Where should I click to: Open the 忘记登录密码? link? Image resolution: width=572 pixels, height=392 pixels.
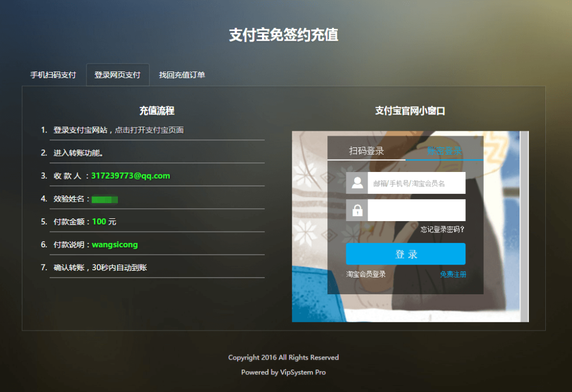tap(442, 230)
